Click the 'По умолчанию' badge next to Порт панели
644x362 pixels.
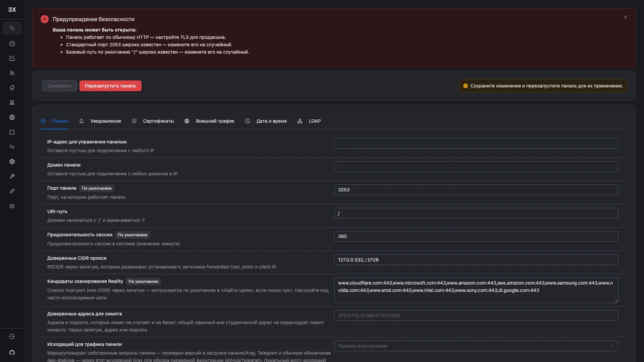coord(97,188)
